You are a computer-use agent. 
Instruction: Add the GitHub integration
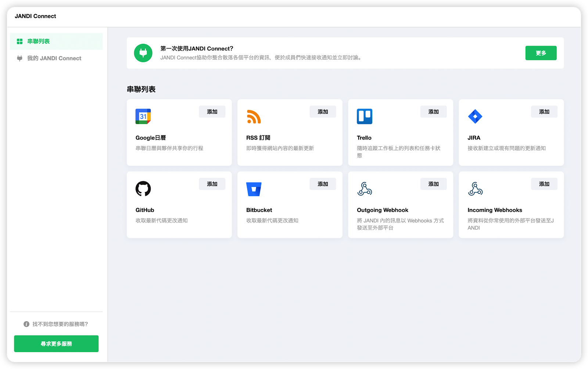(x=212, y=184)
